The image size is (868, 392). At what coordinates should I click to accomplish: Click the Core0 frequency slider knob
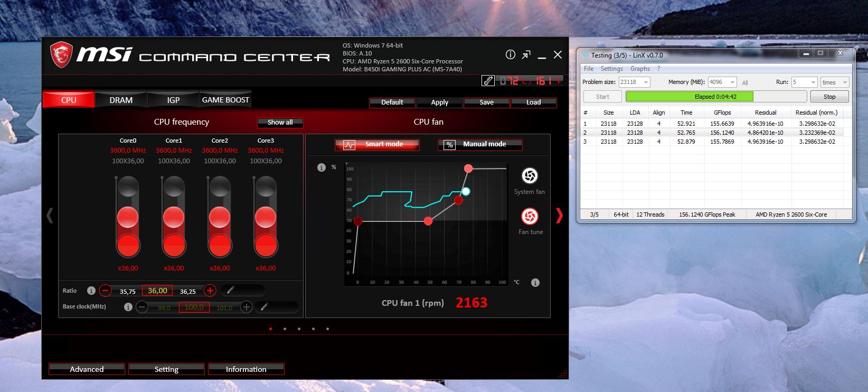pos(128,217)
